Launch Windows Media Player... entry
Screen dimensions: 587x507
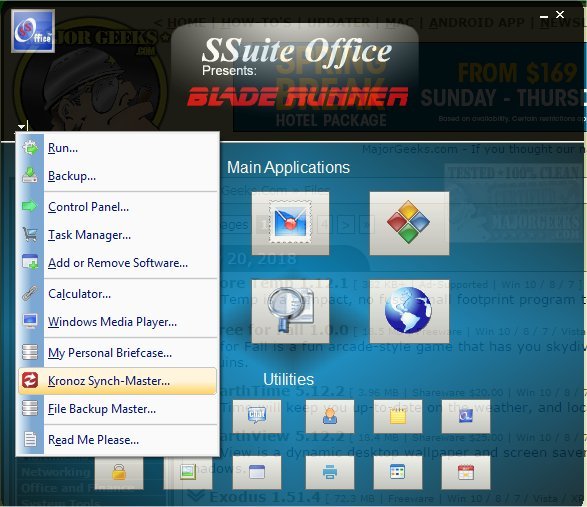(117, 322)
